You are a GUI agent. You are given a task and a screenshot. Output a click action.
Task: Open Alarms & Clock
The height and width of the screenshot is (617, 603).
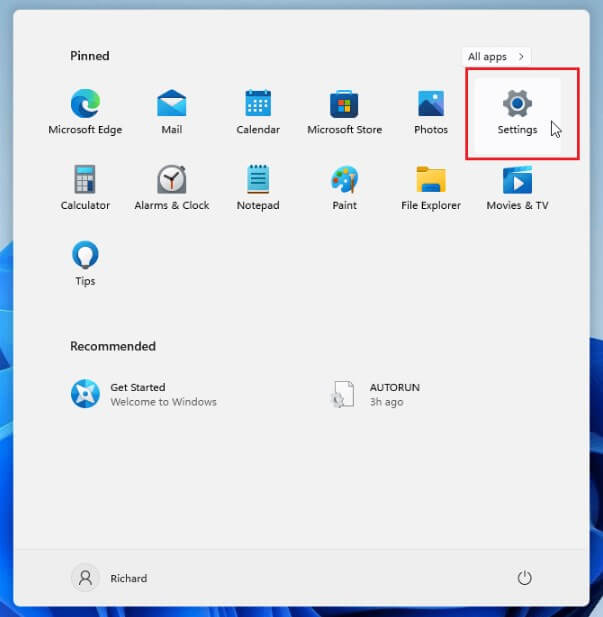[172, 188]
